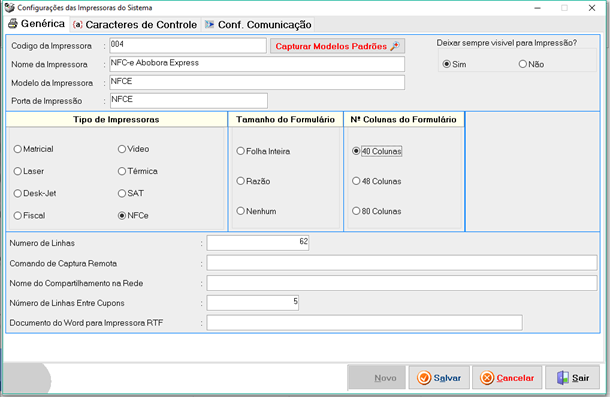Screen dimensions: 610x397
Task: Click the Caracteres de Controle tab icon
Action: [78, 25]
